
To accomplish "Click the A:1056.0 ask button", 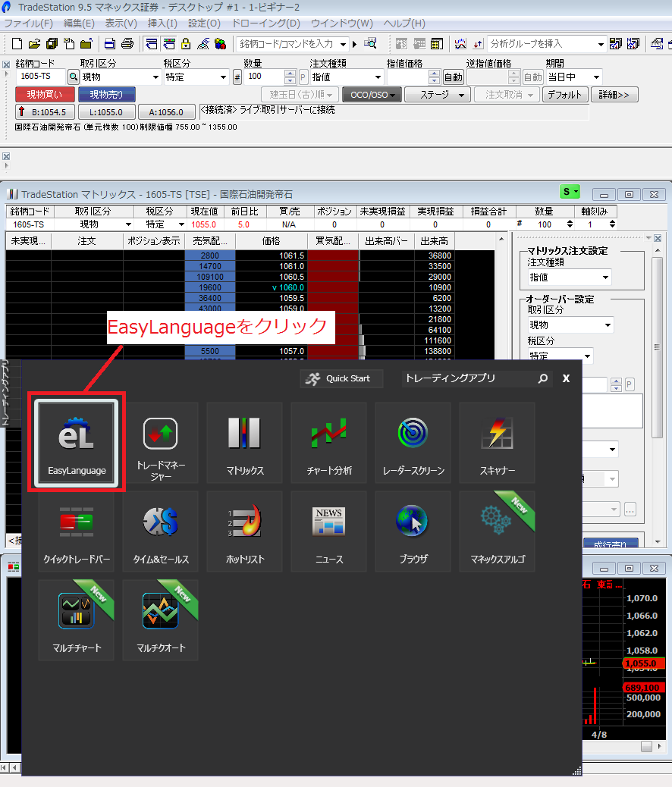I will pyautogui.click(x=166, y=112).
